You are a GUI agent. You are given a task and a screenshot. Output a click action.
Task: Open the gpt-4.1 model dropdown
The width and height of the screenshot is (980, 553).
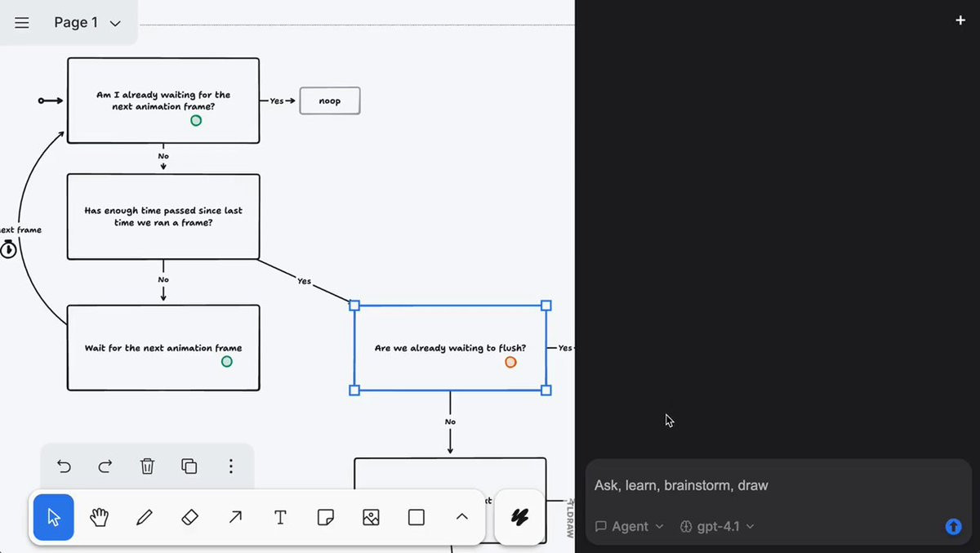click(x=717, y=527)
